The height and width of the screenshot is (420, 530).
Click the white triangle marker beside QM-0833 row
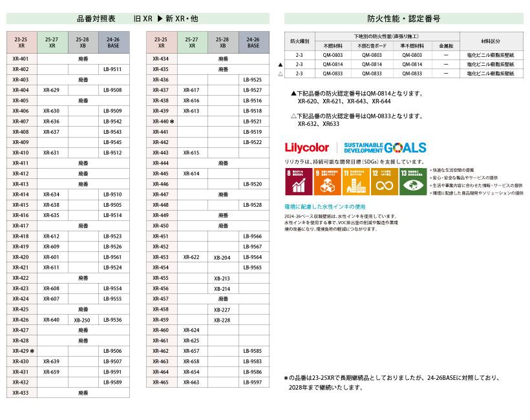[281, 74]
